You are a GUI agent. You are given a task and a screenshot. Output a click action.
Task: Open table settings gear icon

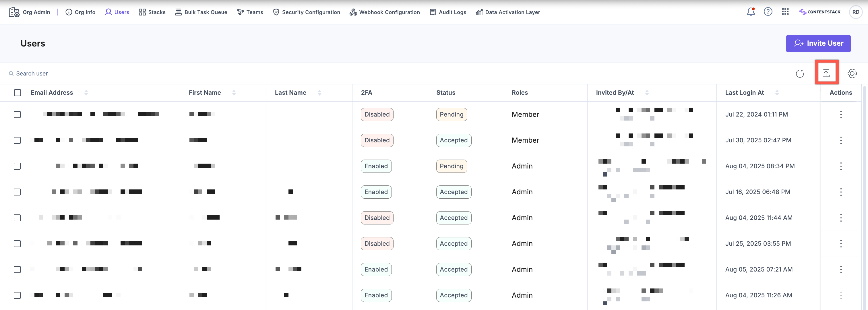(x=852, y=73)
